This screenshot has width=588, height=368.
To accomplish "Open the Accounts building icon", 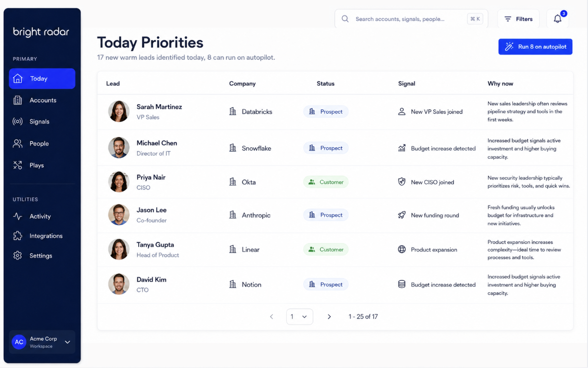I will [x=18, y=100].
